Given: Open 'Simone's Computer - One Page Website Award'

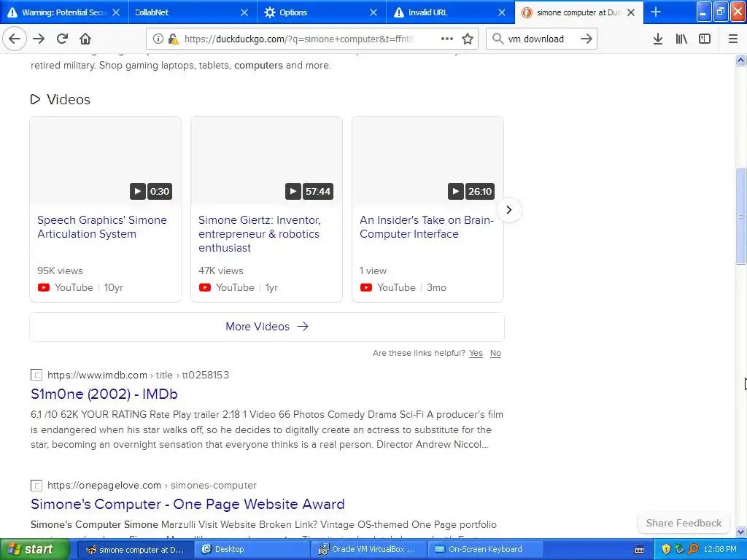Looking at the screenshot, I should (x=187, y=505).
